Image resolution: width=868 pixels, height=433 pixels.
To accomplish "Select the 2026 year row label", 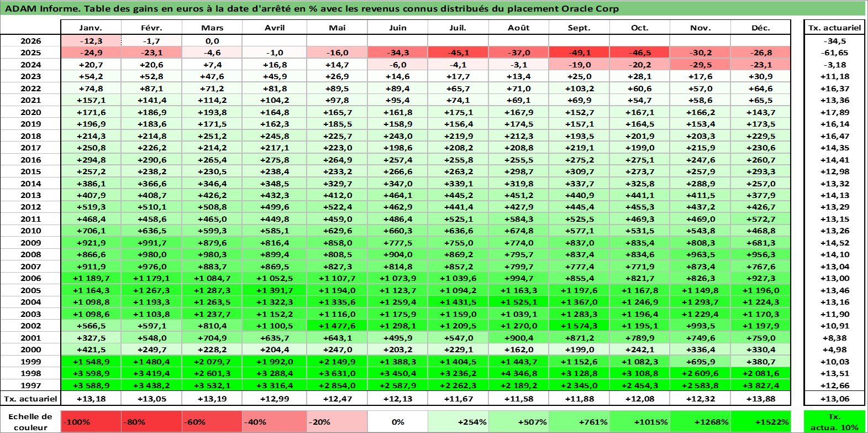I will pyautogui.click(x=30, y=41).
